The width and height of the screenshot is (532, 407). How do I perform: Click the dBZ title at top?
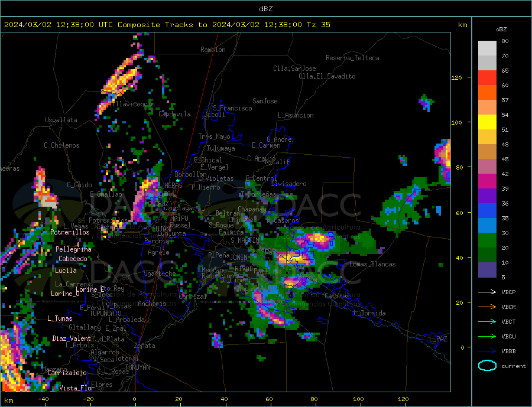pos(265,9)
